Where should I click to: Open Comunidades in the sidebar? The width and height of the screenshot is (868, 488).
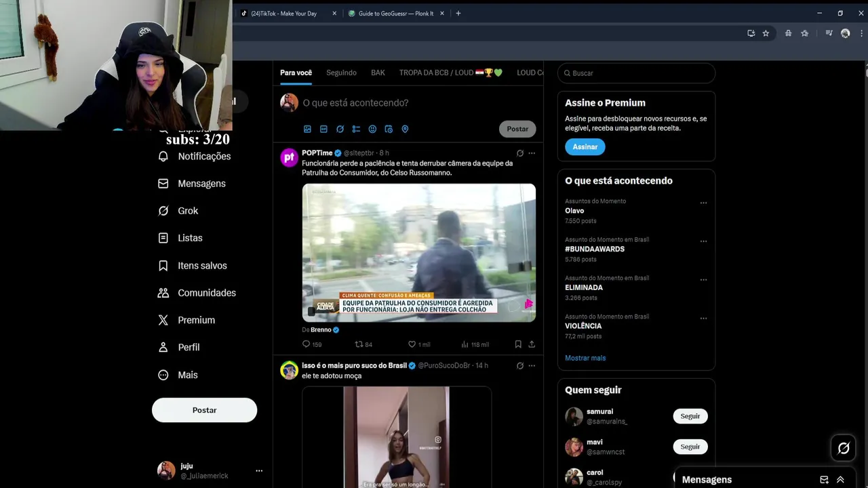point(197,293)
